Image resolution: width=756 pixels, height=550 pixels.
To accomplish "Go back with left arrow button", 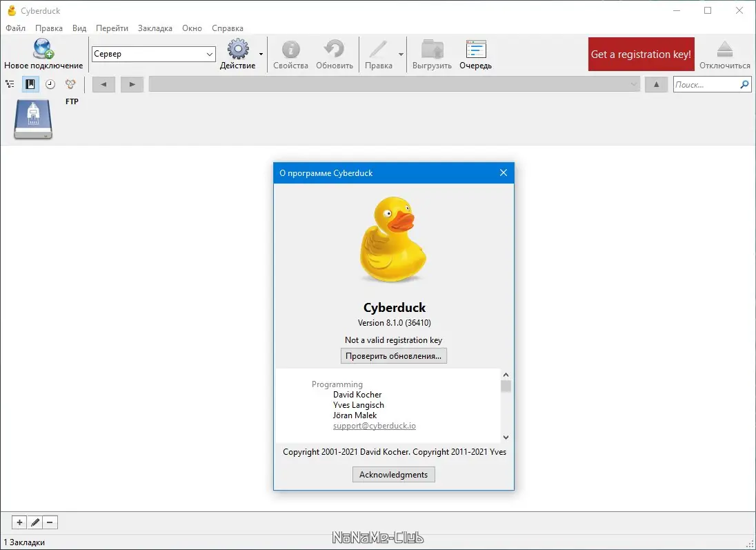I will pyautogui.click(x=103, y=84).
